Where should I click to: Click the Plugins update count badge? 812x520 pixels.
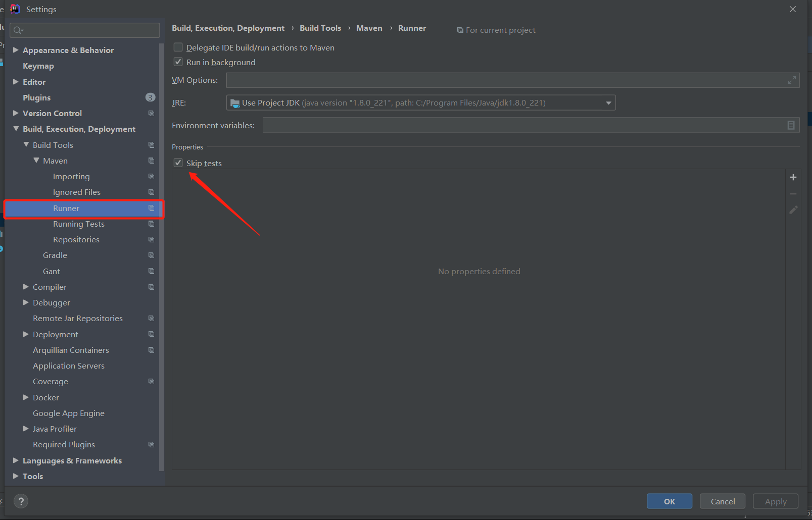tap(150, 97)
